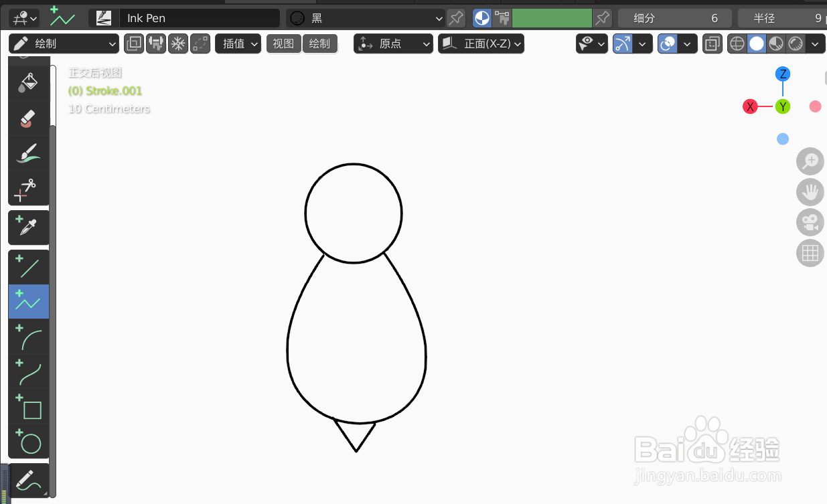Viewport: 827px width, 504px height.
Task: Select the Arc tool
Action: tap(28, 336)
